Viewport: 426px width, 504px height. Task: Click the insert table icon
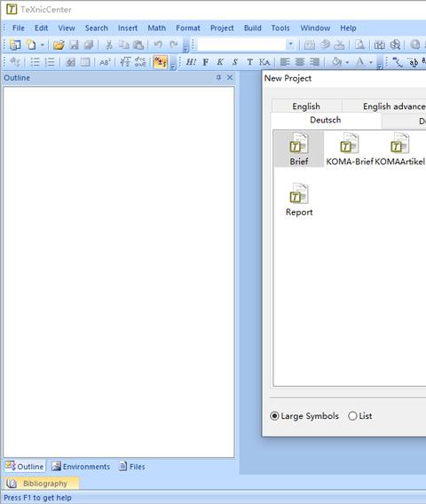point(85,62)
